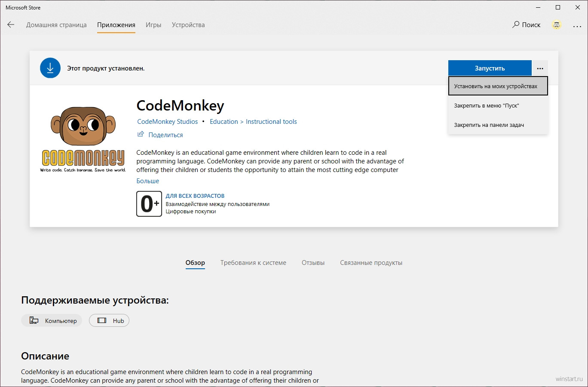The width and height of the screenshot is (588, 387).
Task: Go to the Устройства tab
Action: (188, 25)
